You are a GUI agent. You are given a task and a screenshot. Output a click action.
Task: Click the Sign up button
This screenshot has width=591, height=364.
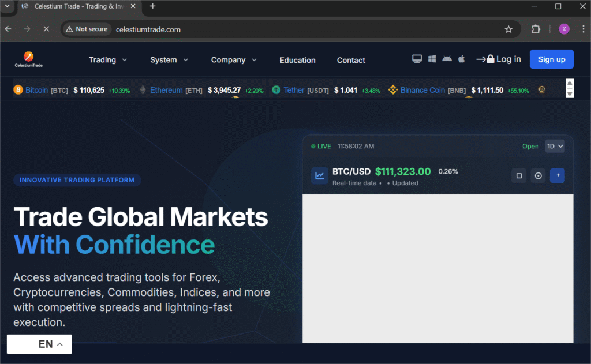(551, 59)
